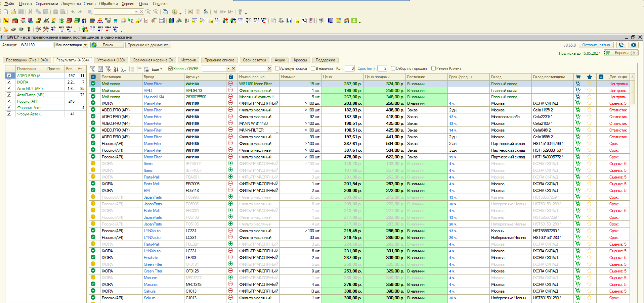Clear filters with the red-cross funnel icon
Screen dimensions: 644x303
(x=108, y=69)
